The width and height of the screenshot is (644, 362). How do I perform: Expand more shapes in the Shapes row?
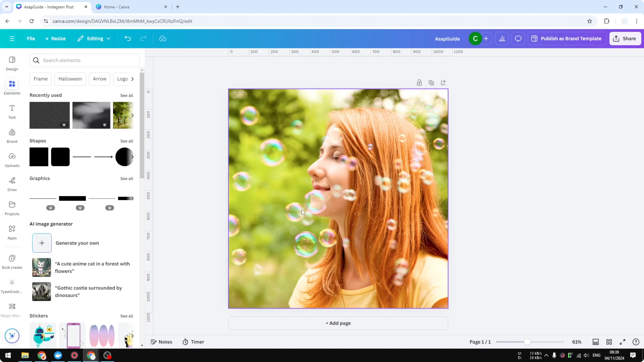pyautogui.click(x=132, y=157)
